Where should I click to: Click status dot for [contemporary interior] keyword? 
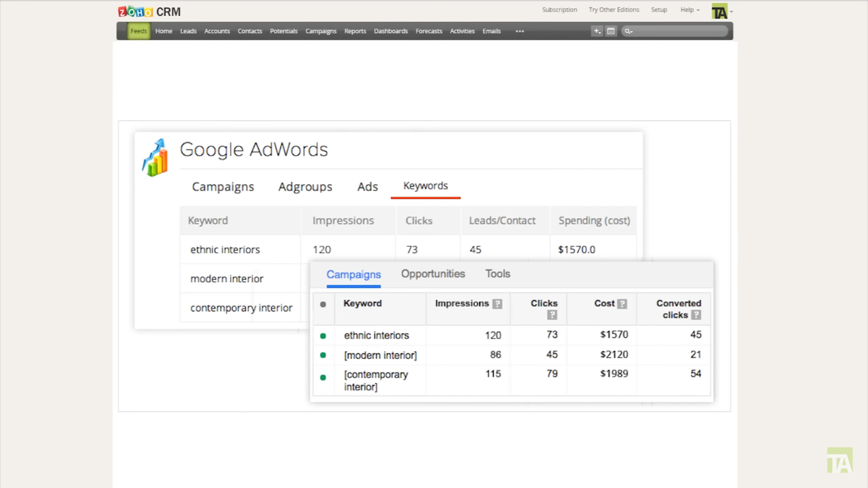(323, 377)
